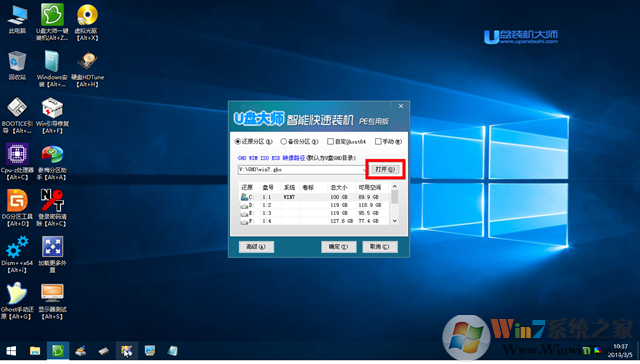Image resolution: width=640 pixels, height=364 pixels.
Task: Click the 打开 open button
Action: [x=385, y=169]
